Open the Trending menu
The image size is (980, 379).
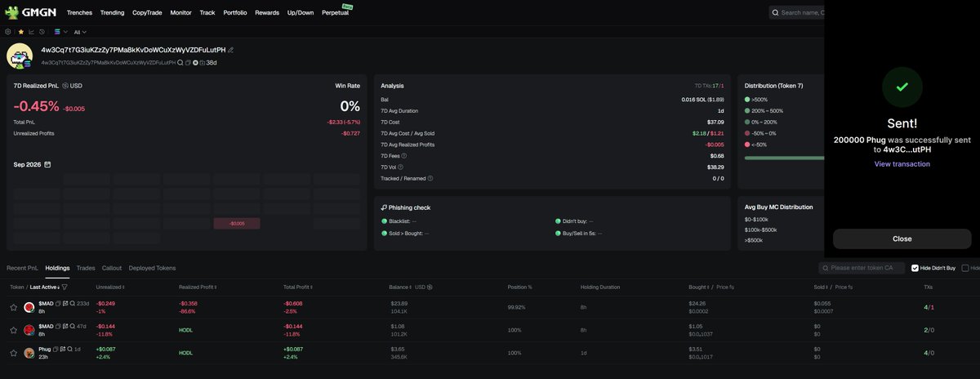point(112,13)
